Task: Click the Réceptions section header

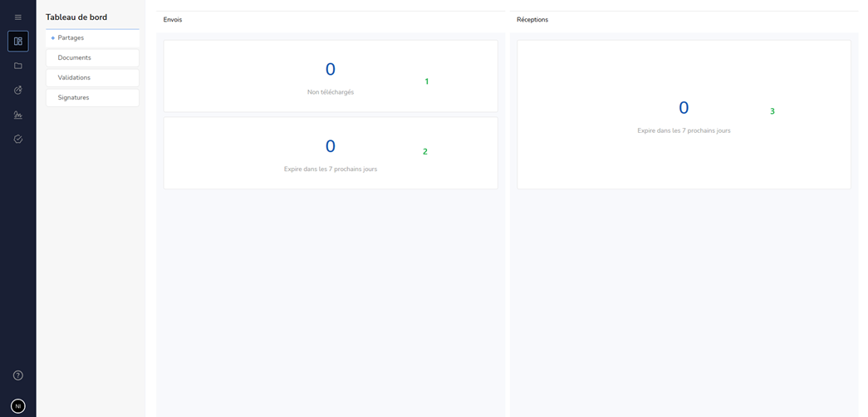Action: point(532,20)
